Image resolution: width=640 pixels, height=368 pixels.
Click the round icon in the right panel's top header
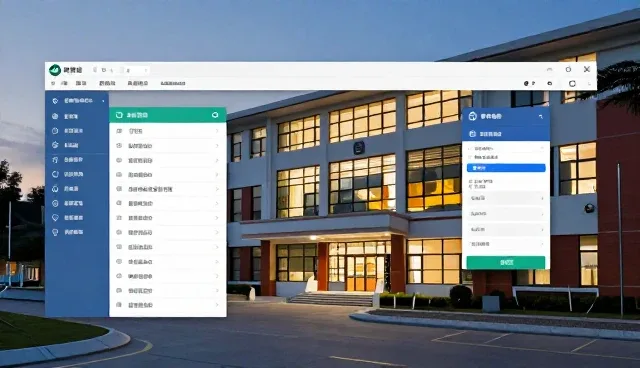(x=472, y=116)
